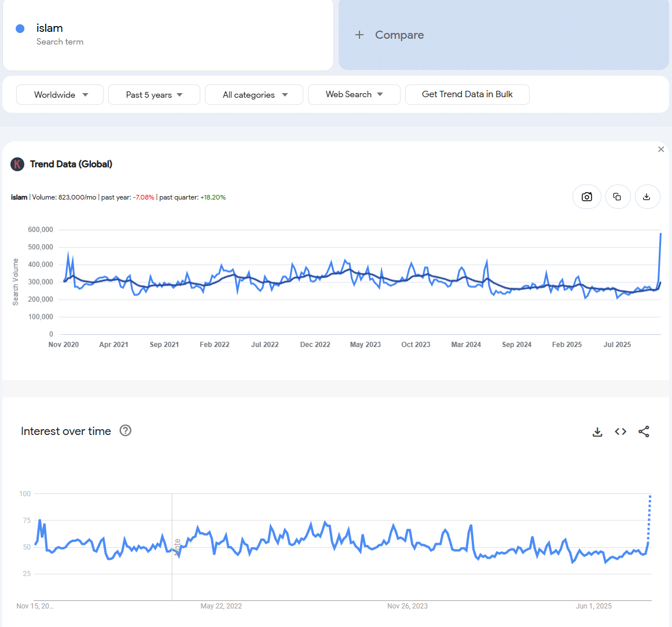Download the Trend Data (Global) chart
Screen dimensions: 672x627
(x=647, y=197)
